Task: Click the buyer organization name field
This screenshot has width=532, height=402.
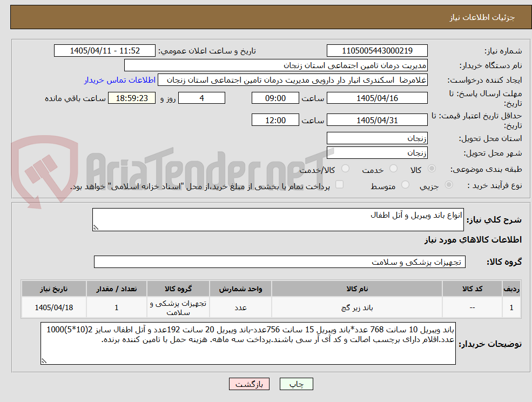Action: 275,65
